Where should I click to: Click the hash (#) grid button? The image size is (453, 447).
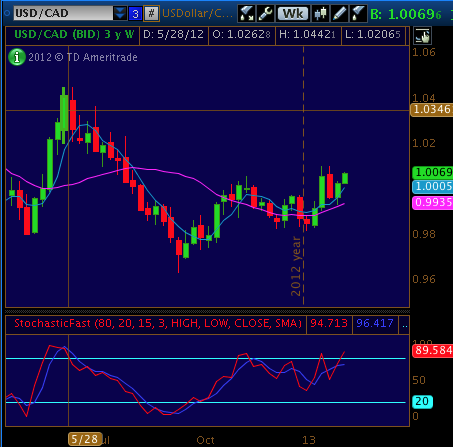151,14
